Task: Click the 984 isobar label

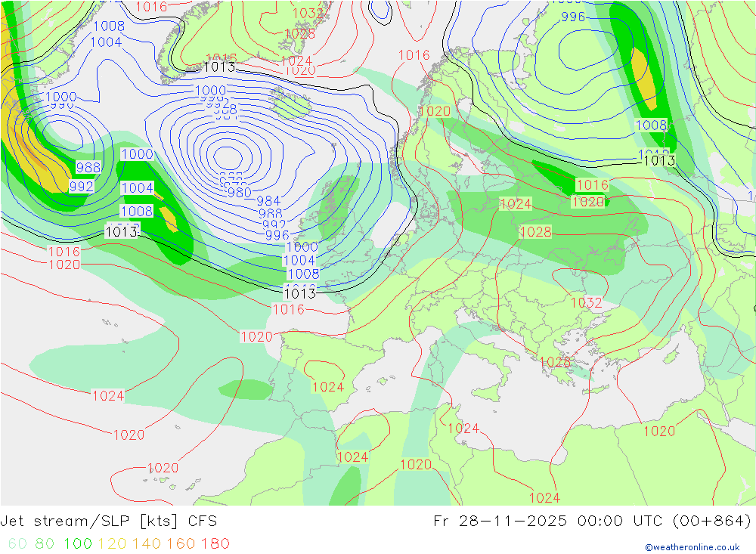Action: [268, 201]
